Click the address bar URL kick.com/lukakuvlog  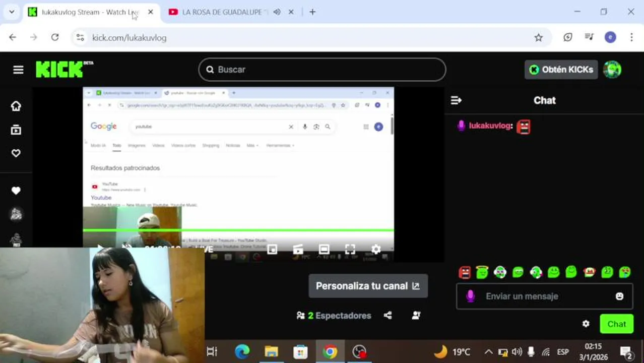pos(129,38)
